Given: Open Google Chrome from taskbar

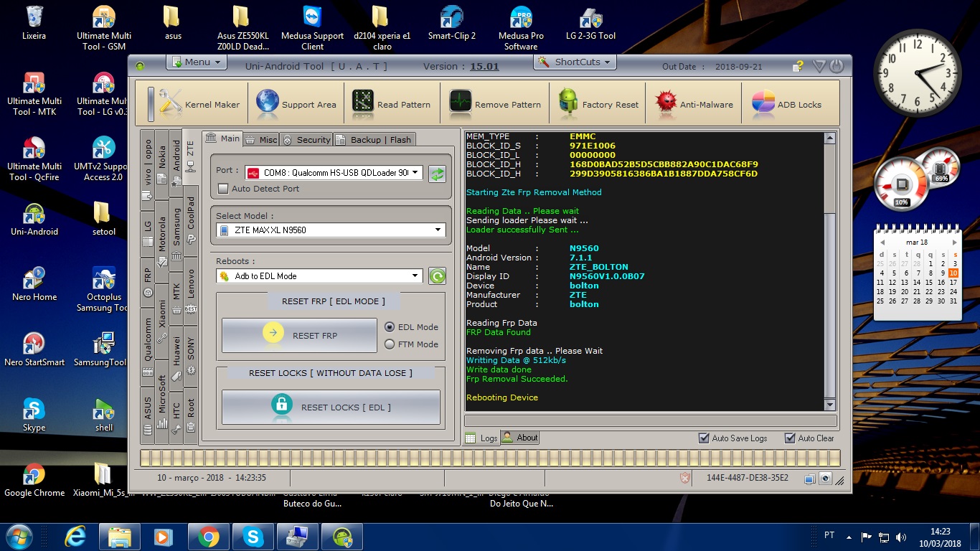Looking at the screenshot, I should click(x=209, y=536).
